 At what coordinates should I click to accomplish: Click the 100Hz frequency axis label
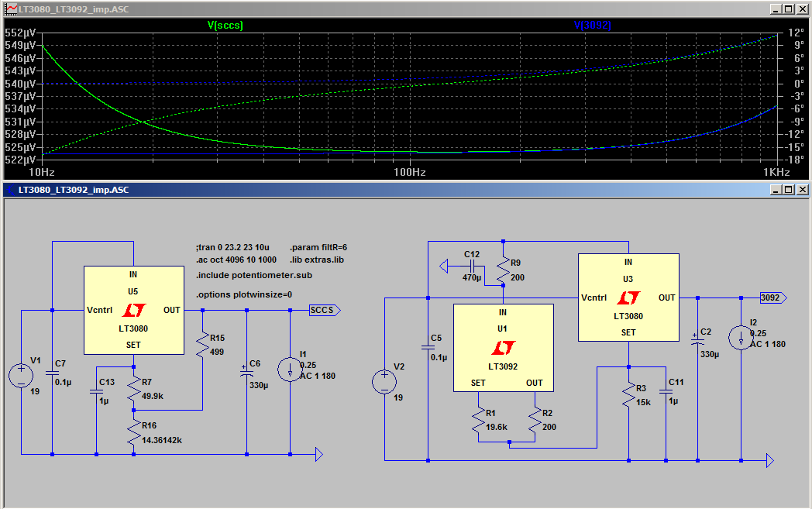[x=410, y=173]
